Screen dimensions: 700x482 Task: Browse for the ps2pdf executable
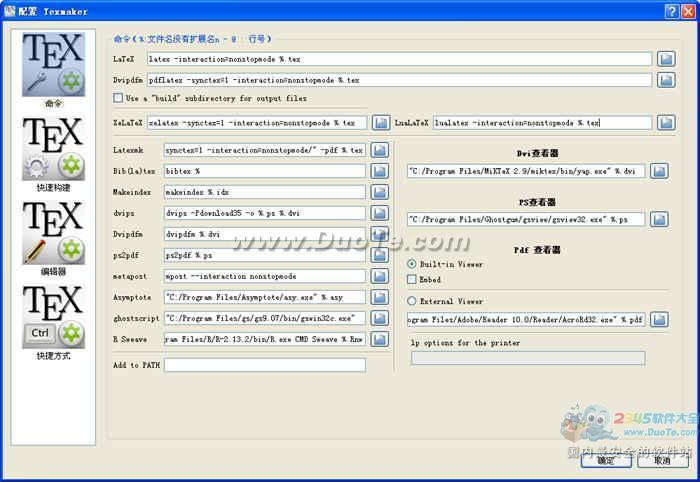pyautogui.click(x=379, y=255)
